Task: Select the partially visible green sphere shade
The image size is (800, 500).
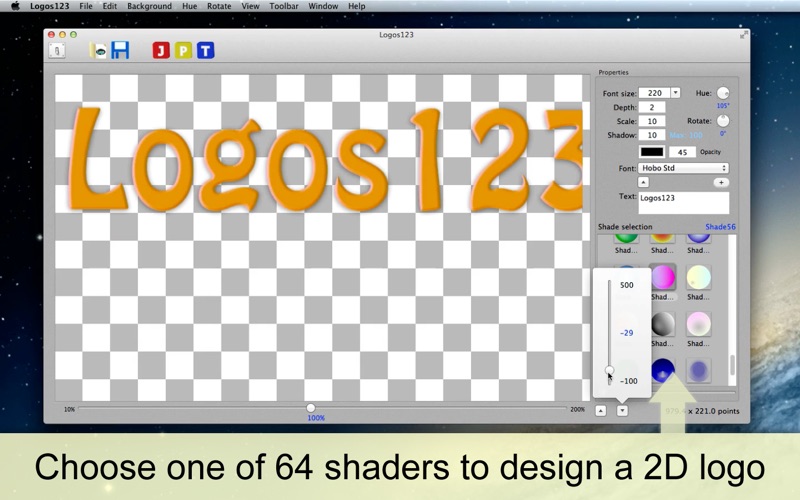Action: pyautogui.click(x=627, y=239)
